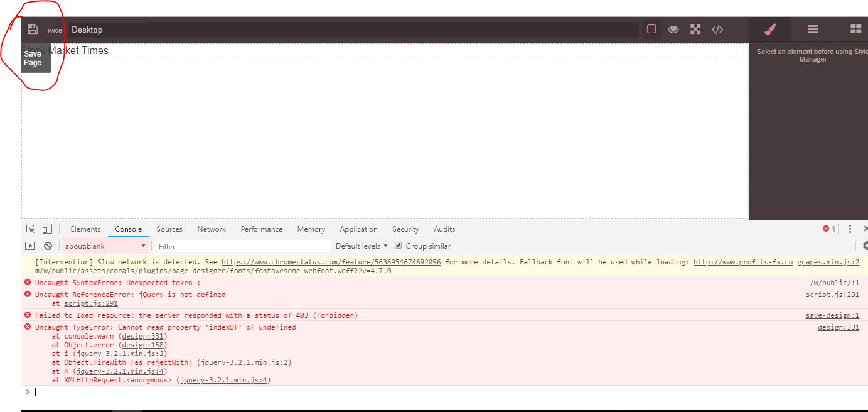Click the red error count badge showing 4
This screenshot has width=868, height=412.
[829, 229]
